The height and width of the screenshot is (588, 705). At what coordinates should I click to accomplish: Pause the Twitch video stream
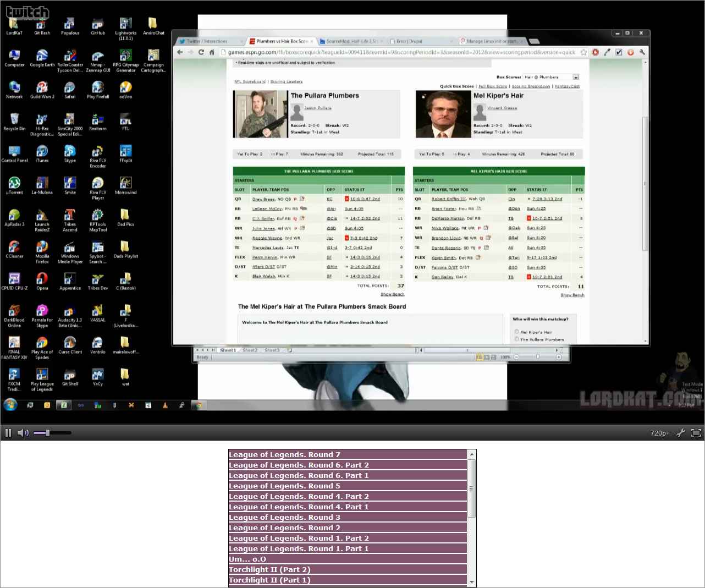[x=8, y=433]
